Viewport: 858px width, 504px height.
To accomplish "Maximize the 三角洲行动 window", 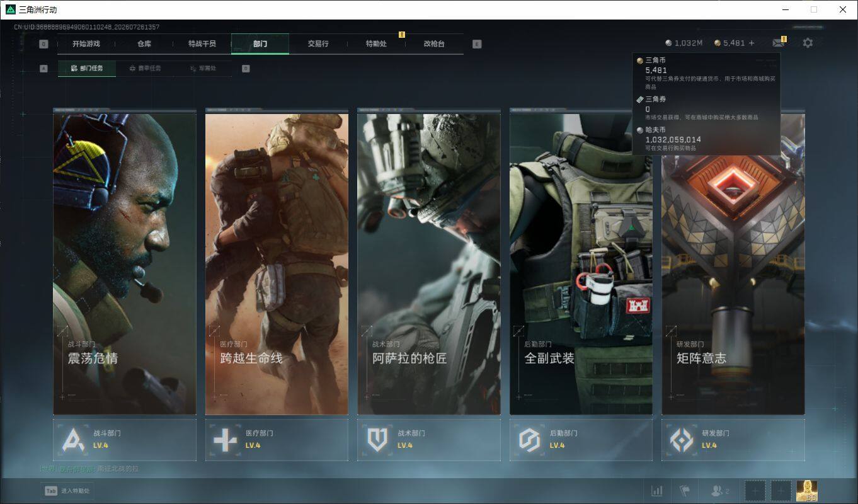I will 814,9.
